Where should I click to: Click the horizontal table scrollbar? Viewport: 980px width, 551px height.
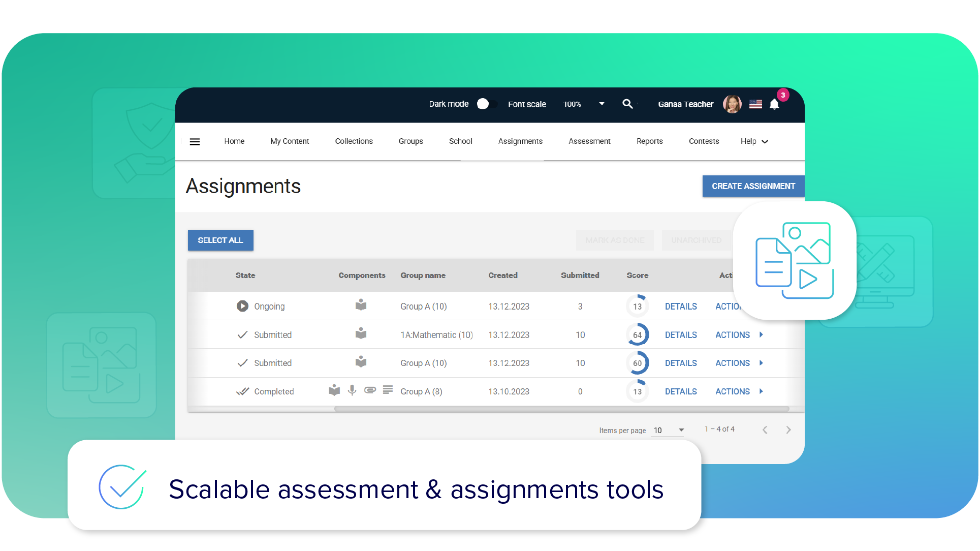(x=561, y=409)
